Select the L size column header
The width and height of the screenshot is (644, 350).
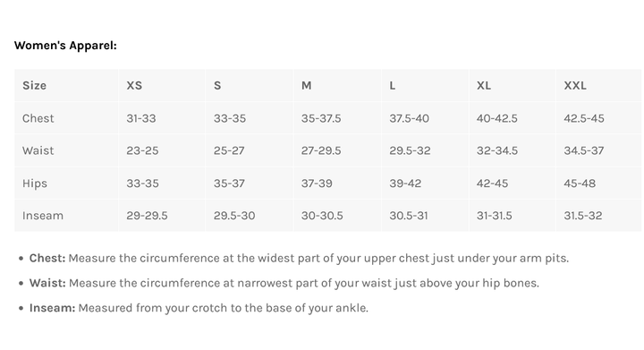pos(393,85)
